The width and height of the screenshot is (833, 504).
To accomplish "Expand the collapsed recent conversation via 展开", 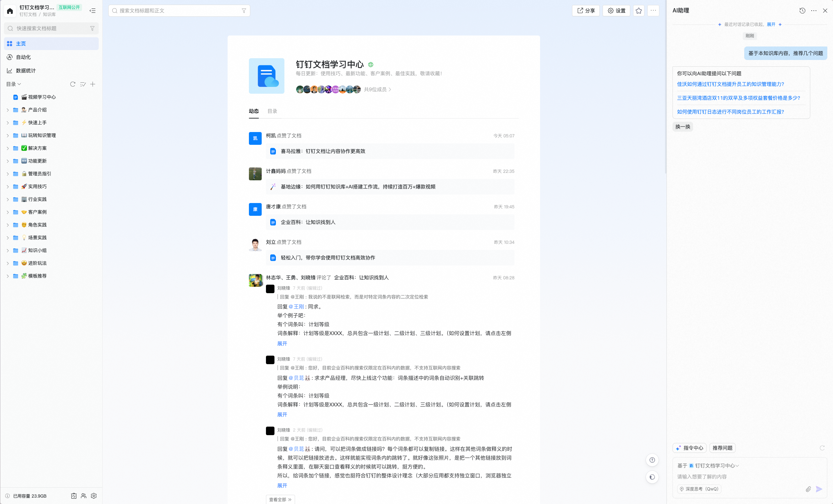I will point(771,24).
